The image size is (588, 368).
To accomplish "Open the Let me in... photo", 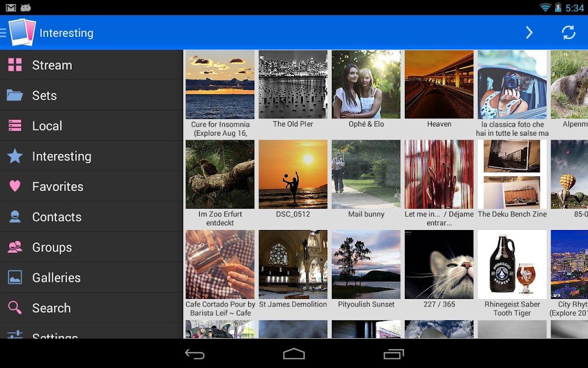I will (x=439, y=174).
